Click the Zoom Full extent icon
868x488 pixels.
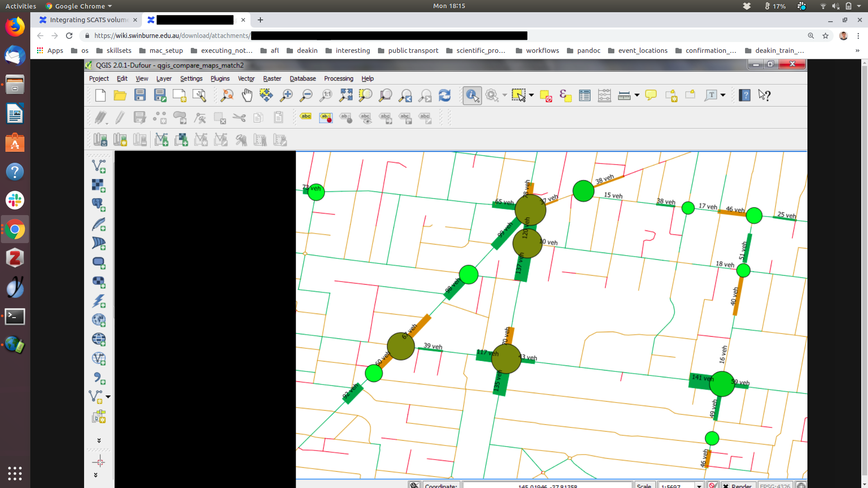tap(346, 95)
